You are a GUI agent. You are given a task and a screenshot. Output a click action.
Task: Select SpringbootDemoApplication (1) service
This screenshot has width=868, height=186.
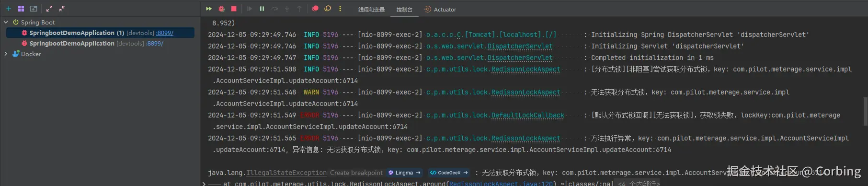pyautogui.click(x=77, y=33)
